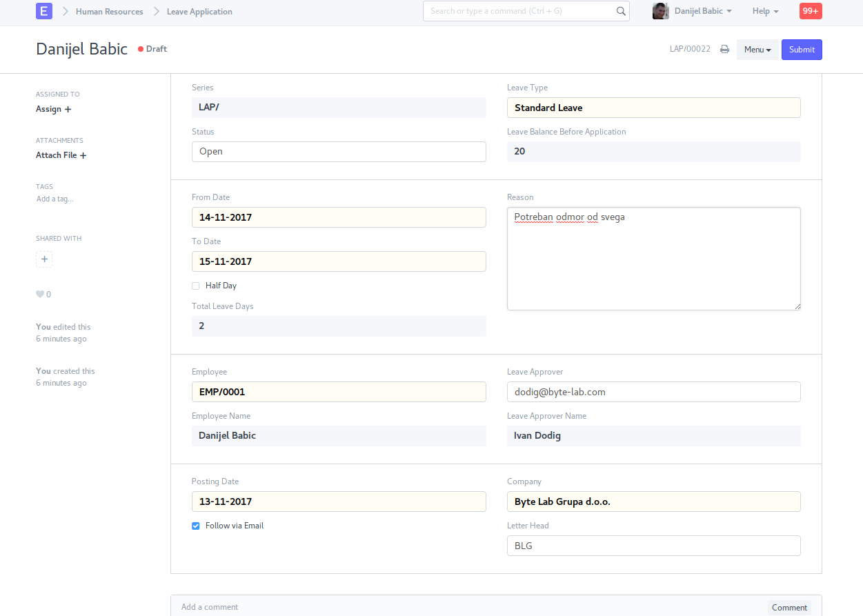The height and width of the screenshot is (616, 863).
Task: Click the ERPNext home logo icon
Action: 44,11
